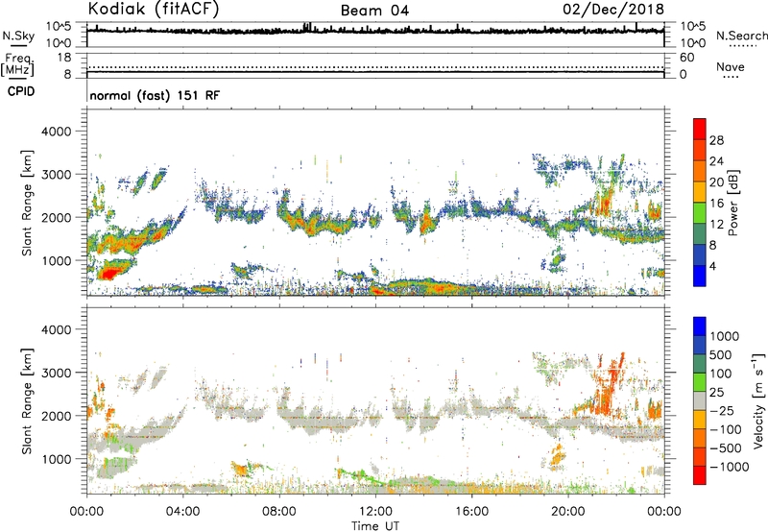Click the "24" power colorbar label
Screen dimensions: 768x532
click(x=716, y=161)
